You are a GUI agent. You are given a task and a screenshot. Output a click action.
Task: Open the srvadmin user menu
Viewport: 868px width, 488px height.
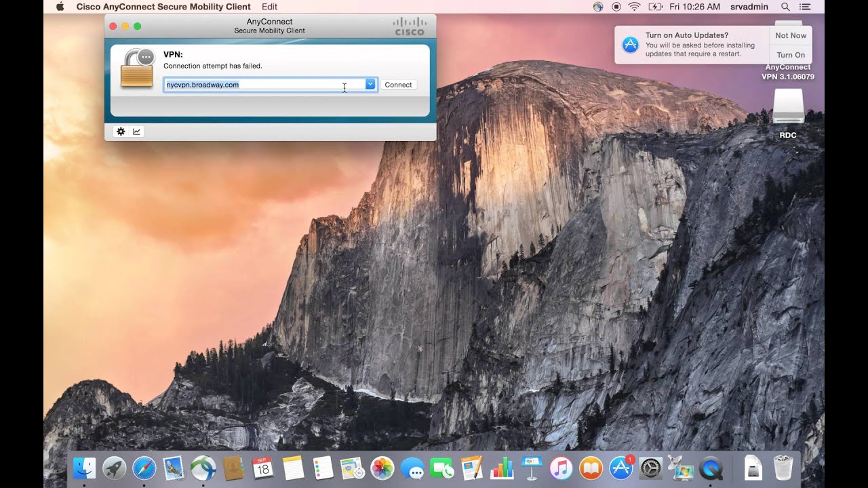click(x=750, y=7)
